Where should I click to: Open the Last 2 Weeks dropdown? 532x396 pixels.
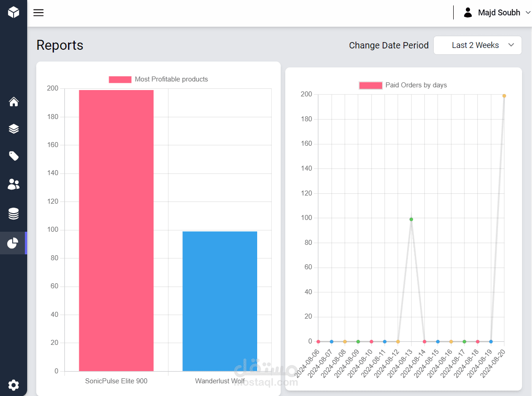477,45
